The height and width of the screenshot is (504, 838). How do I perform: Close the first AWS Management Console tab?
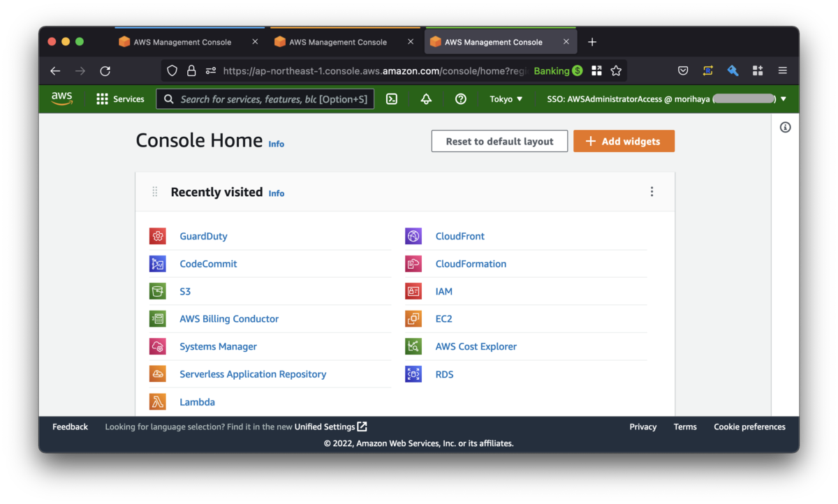click(255, 42)
